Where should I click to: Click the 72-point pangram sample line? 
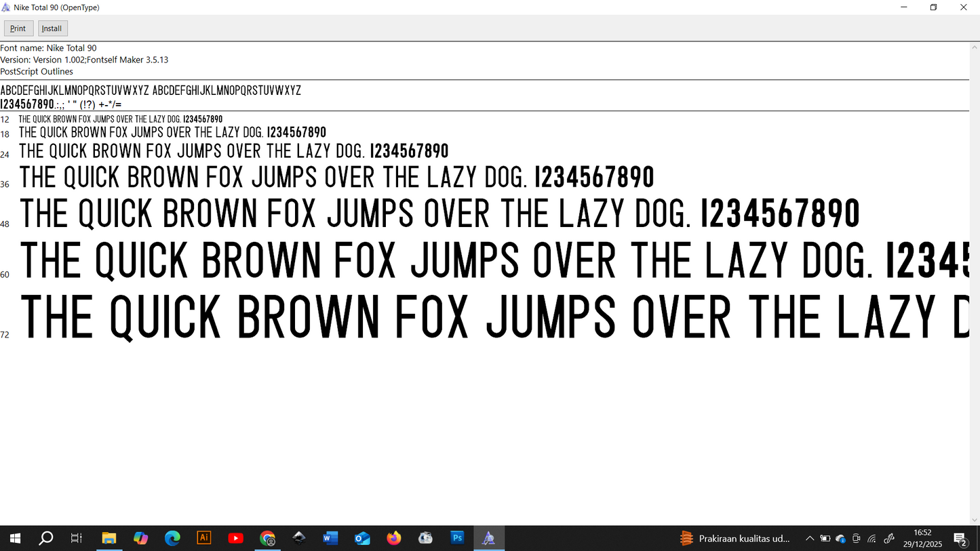(x=495, y=317)
